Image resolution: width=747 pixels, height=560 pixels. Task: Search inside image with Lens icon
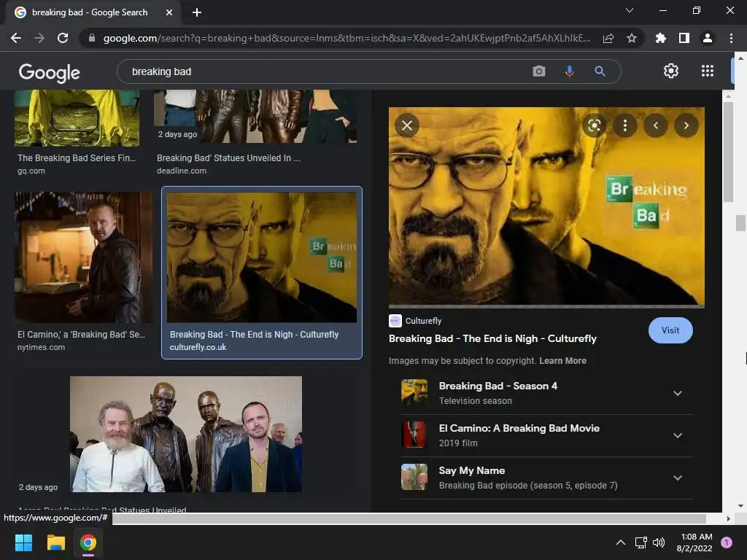tap(594, 125)
